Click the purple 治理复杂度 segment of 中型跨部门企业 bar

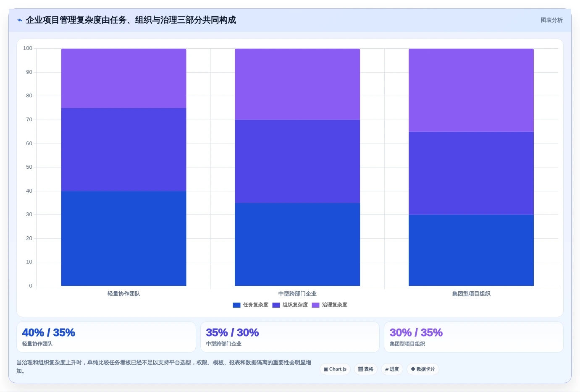297,84
